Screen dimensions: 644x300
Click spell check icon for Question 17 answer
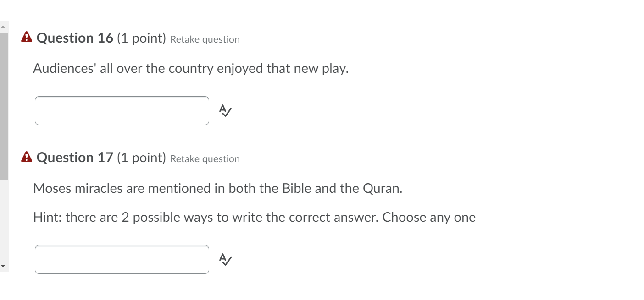(225, 259)
